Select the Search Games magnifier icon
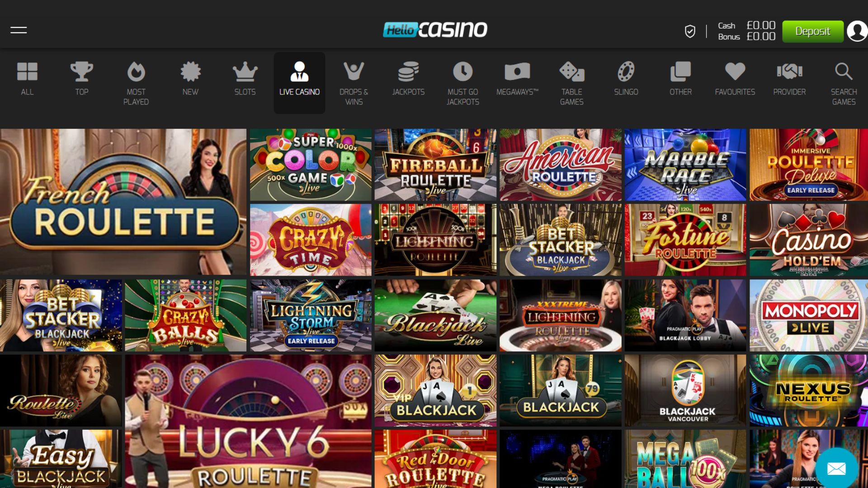This screenshot has width=868, height=488. point(844,71)
